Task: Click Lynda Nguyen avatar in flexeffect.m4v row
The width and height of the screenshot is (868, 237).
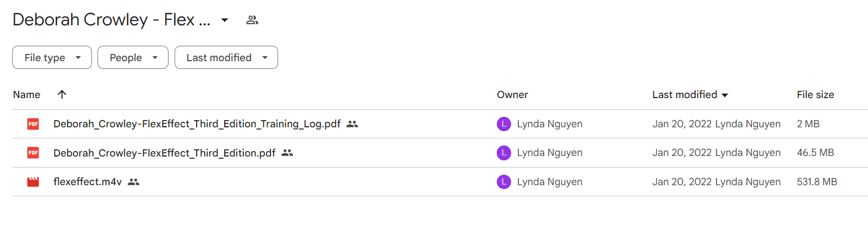Action: (x=504, y=182)
